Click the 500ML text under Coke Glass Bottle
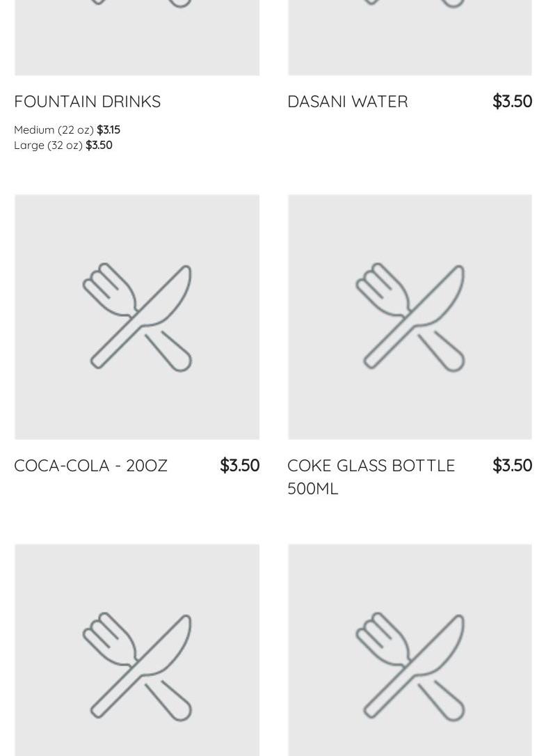This screenshot has height=756, width=546. click(313, 489)
